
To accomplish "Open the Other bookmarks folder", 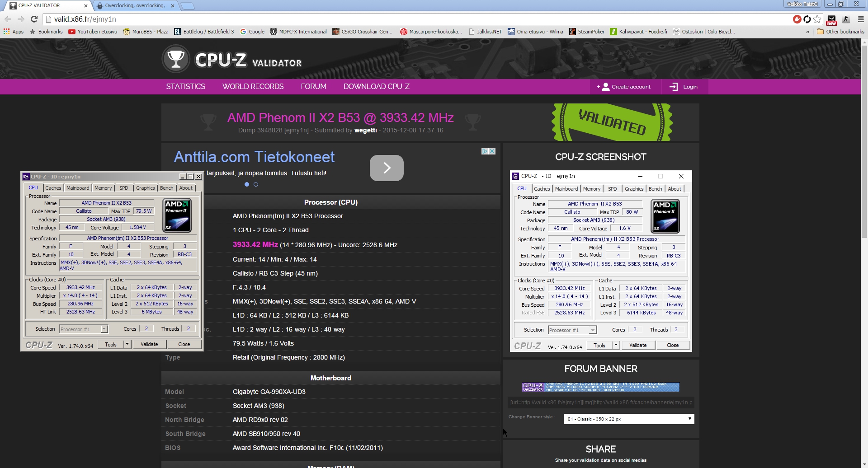I will pyautogui.click(x=840, y=32).
